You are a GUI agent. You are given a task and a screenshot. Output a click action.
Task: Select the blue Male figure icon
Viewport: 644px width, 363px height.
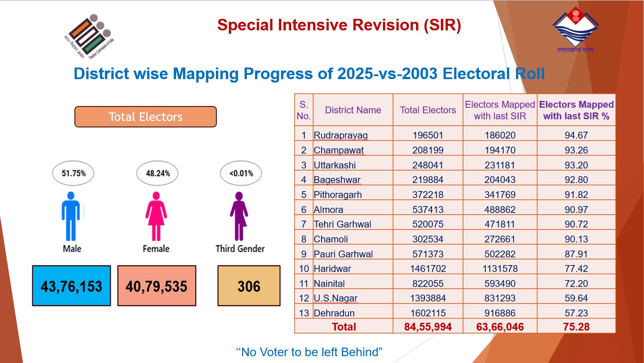tap(71, 216)
